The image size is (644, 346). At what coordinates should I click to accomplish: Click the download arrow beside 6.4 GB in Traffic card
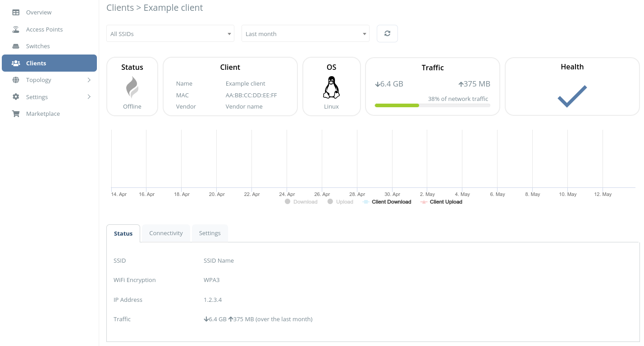click(377, 84)
